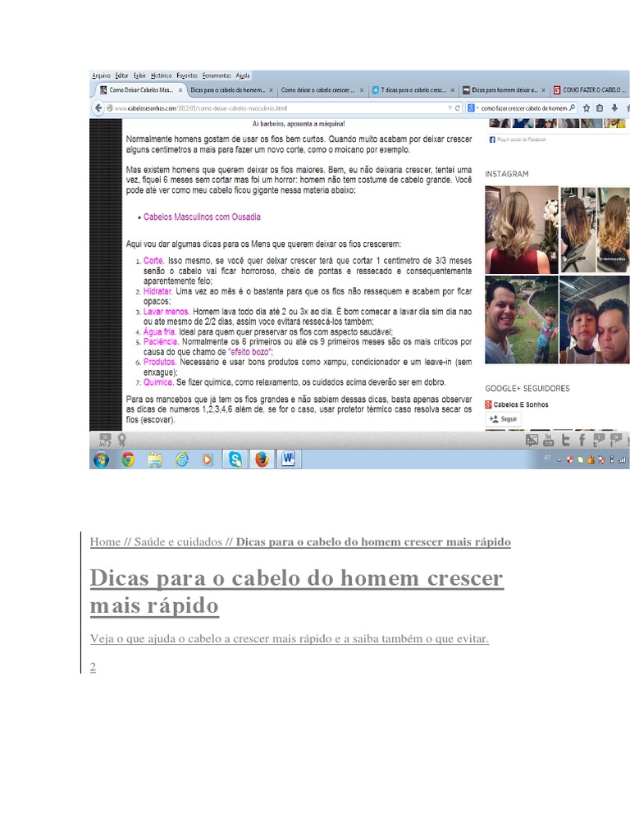Open the Favoritos menu
This screenshot has width=630, height=840.
[x=187, y=75]
